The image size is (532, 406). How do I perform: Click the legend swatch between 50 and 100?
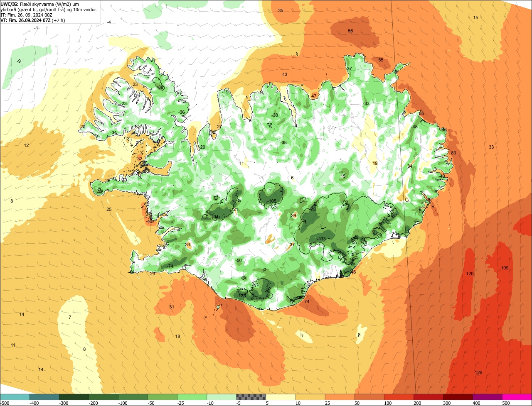click(x=369, y=397)
